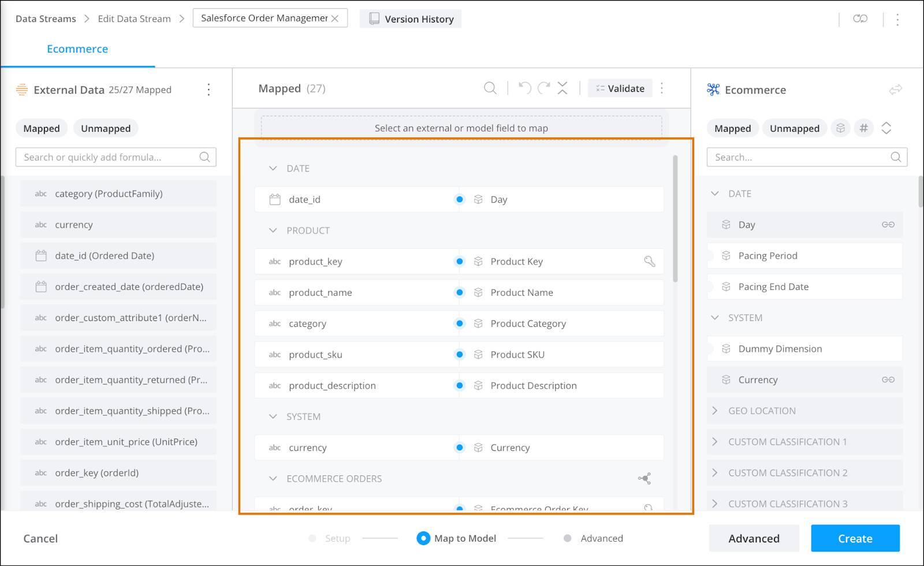Collapse the PRODUCT section in the mapping list
This screenshot has height=566, width=924.
click(273, 230)
